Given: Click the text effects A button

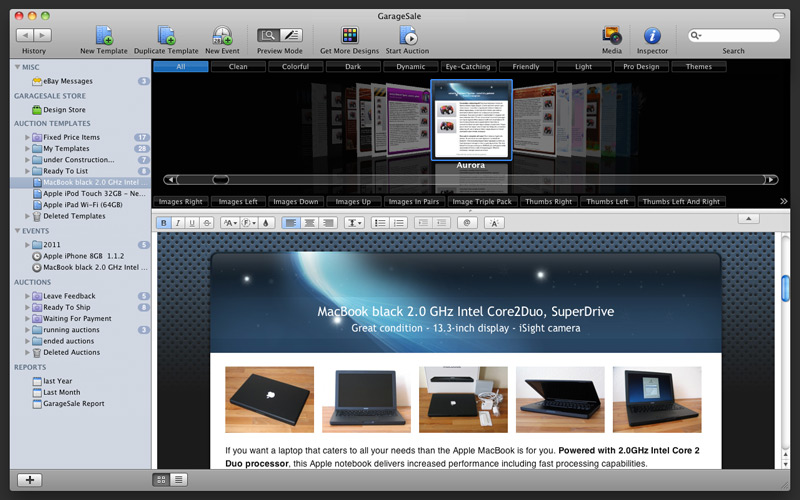Looking at the screenshot, I should (494, 223).
